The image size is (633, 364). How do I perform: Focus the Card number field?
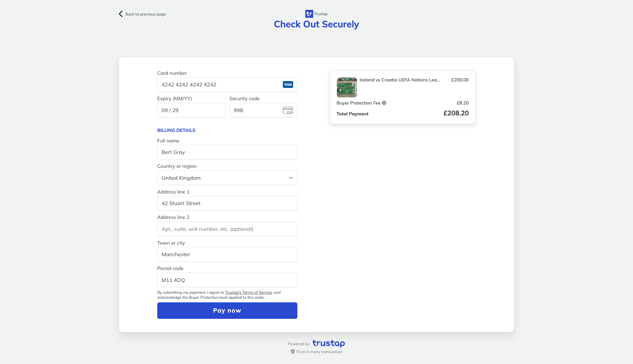click(218, 85)
